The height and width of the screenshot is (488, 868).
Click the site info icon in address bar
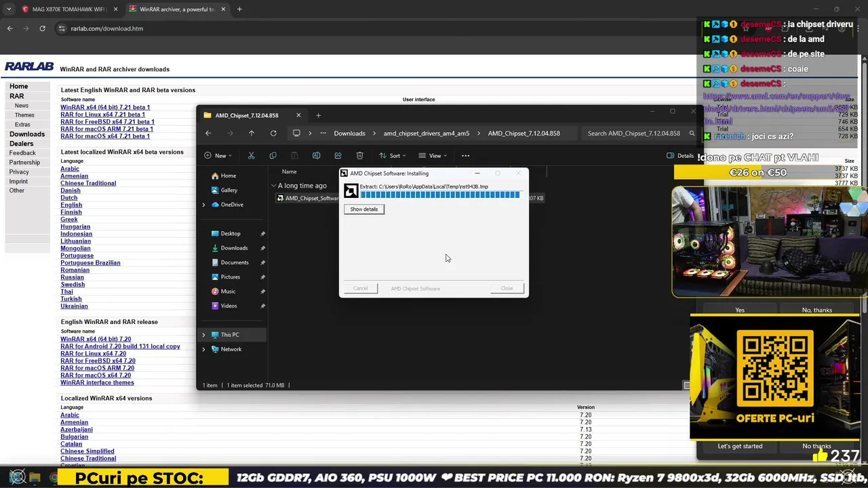(x=62, y=28)
